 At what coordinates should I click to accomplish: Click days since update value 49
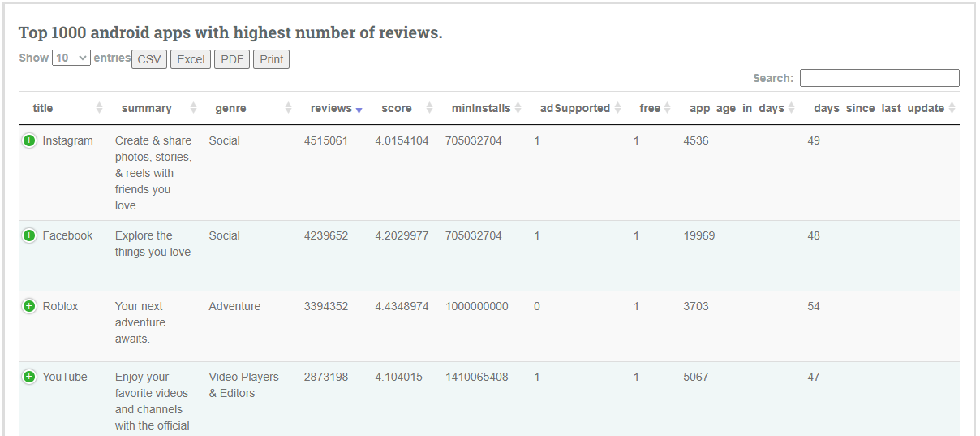[x=814, y=140]
